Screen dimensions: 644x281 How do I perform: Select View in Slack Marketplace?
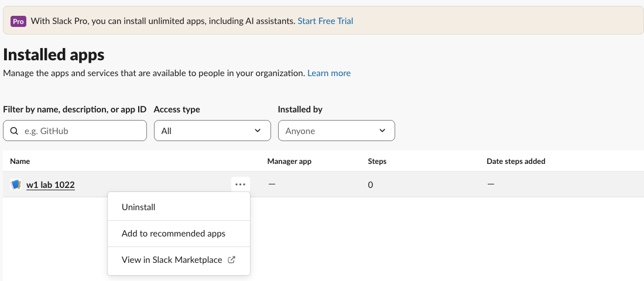pos(179,260)
